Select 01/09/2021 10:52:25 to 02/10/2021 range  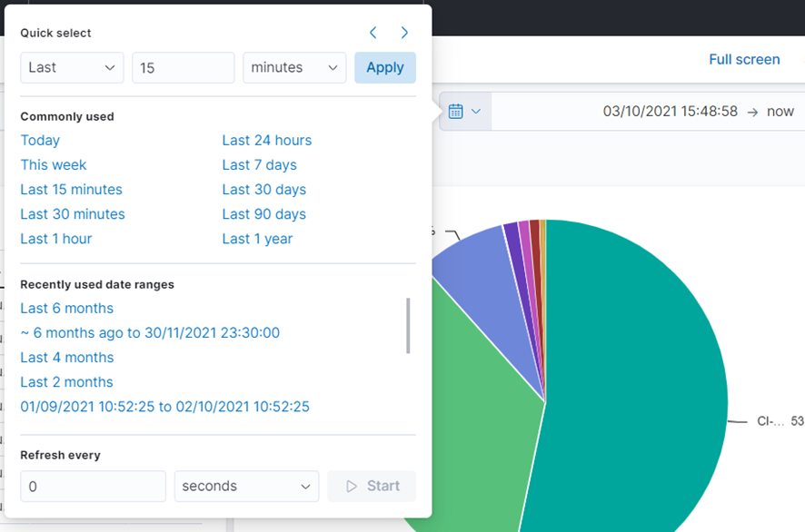click(x=164, y=407)
